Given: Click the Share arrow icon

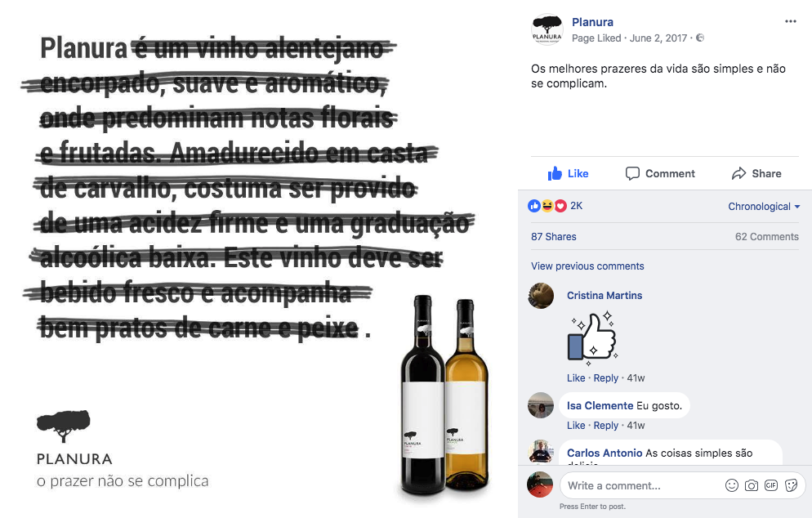Looking at the screenshot, I should 739,173.
